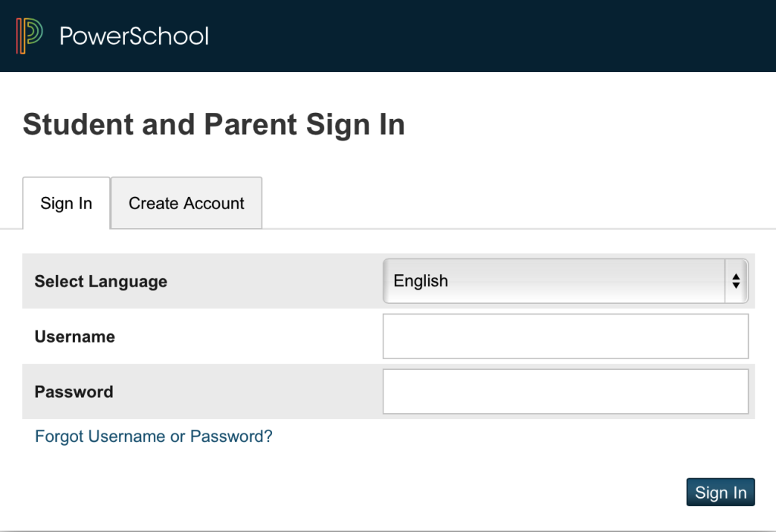Focus the Username input field

click(x=565, y=336)
